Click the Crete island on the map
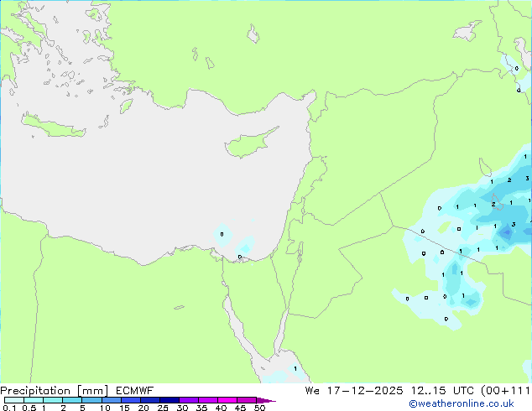The image size is (532, 411). pos(53,127)
